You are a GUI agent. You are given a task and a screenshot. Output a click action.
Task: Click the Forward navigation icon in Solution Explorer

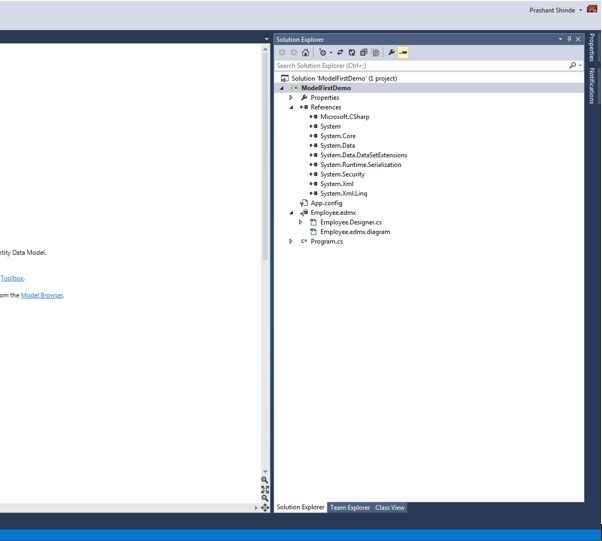click(x=294, y=53)
